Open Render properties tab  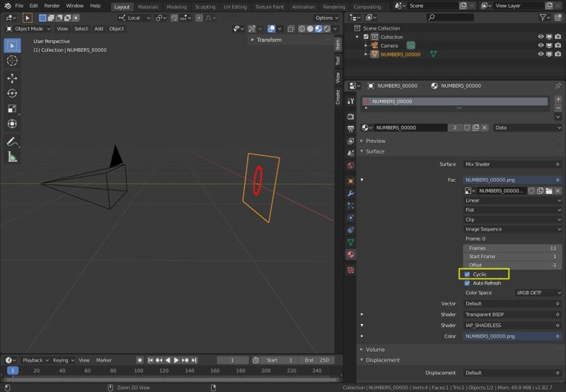[350, 117]
